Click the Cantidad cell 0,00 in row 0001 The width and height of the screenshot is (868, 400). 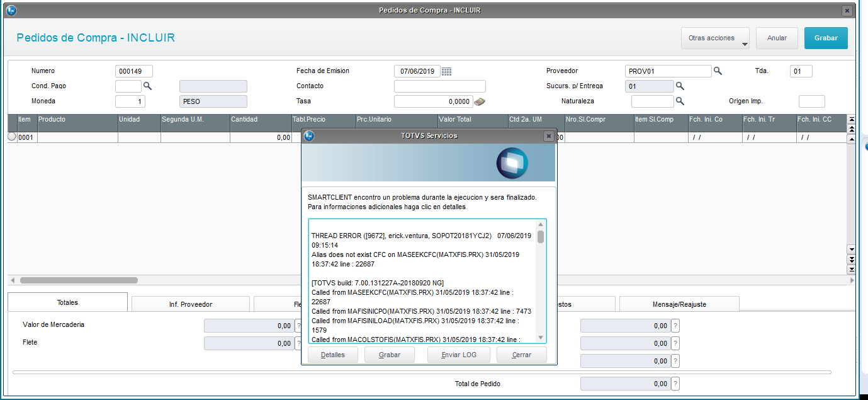pos(261,137)
